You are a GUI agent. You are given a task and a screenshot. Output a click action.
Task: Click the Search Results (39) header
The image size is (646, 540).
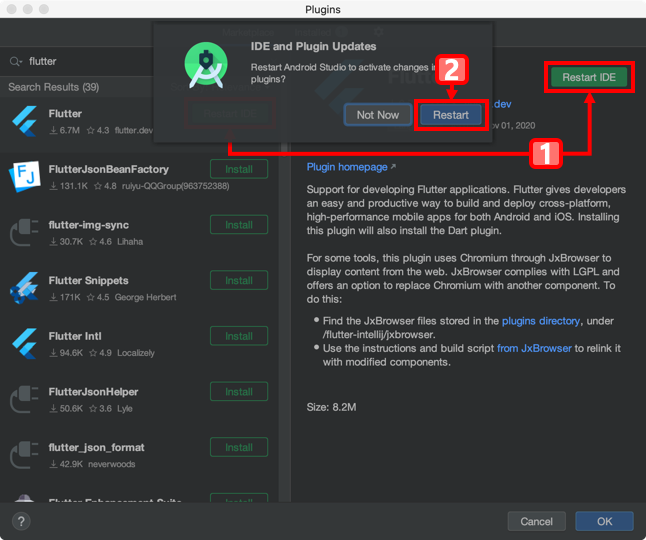coord(54,87)
